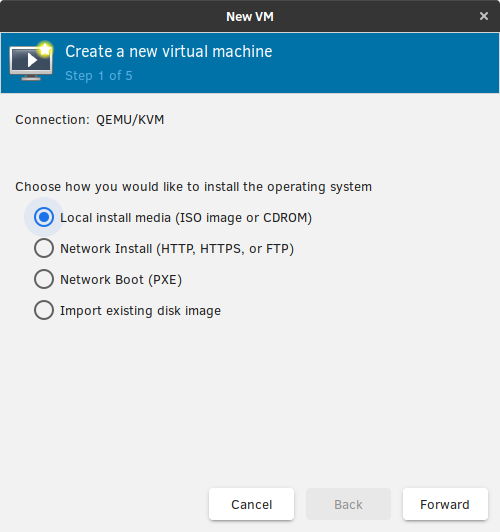Viewport: 500px width, 532px height.
Task: Click the 'Choose how you would like to install' text
Action: (193, 187)
